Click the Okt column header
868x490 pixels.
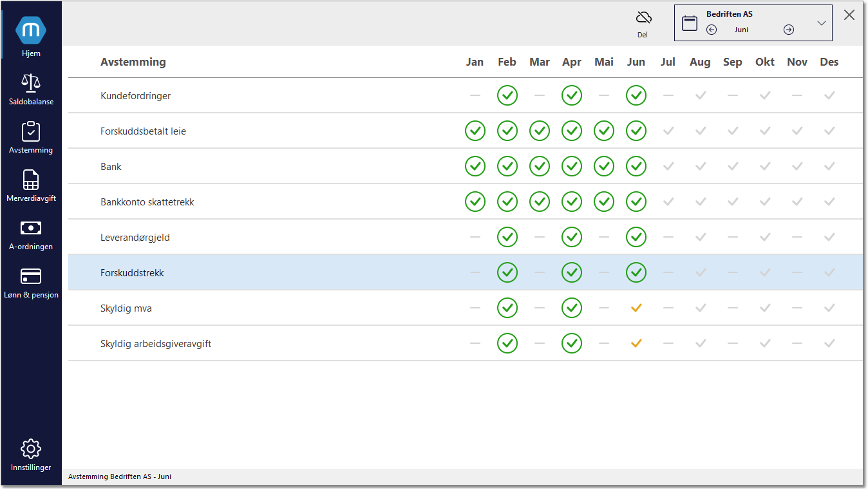click(765, 62)
